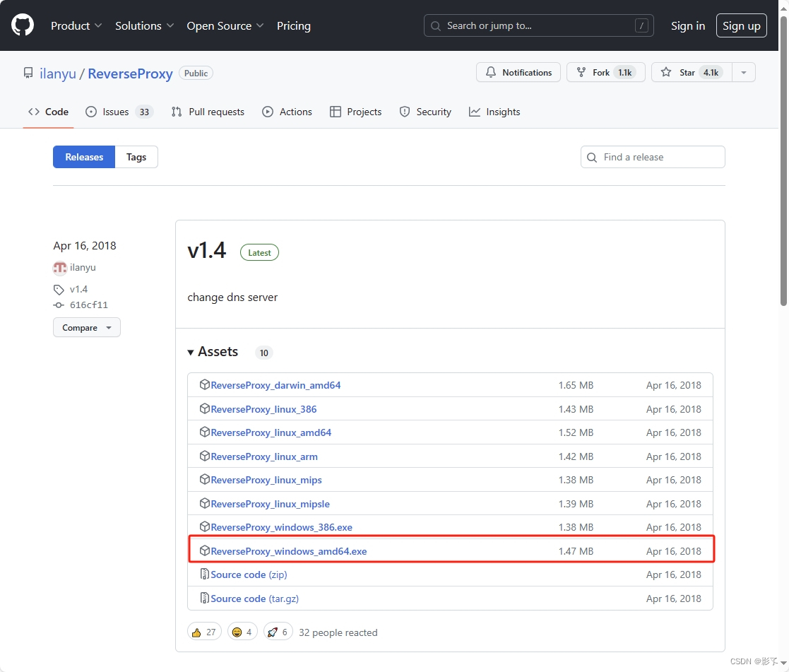Viewport: 789px width, 672px height.
Task: Collapse the Assets section triangle
Action: [x=191, y=353]
